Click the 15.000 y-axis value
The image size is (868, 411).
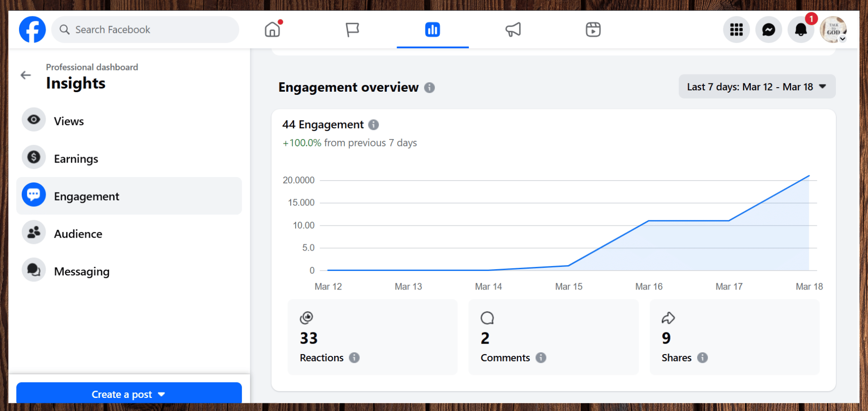click(x=302, y=202)
